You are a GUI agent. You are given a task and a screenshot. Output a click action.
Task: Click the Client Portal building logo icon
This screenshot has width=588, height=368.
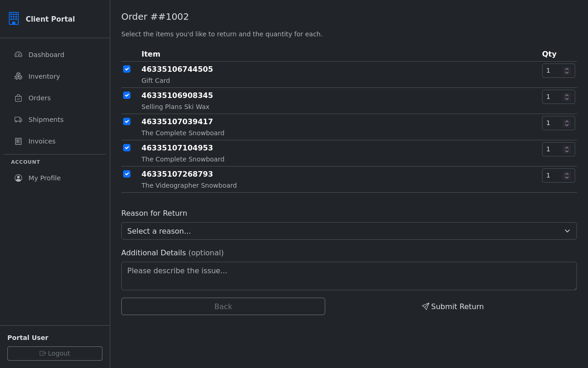click(x=14, y=18)
